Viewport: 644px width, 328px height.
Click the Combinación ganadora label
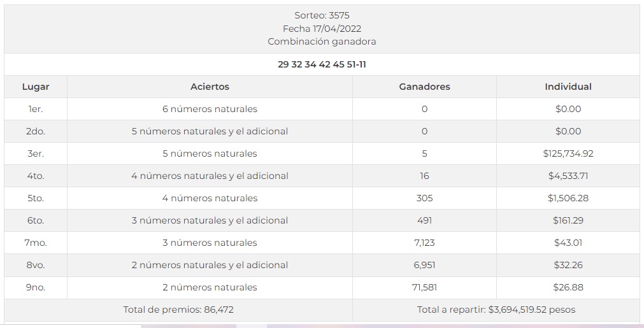point(322,41)
